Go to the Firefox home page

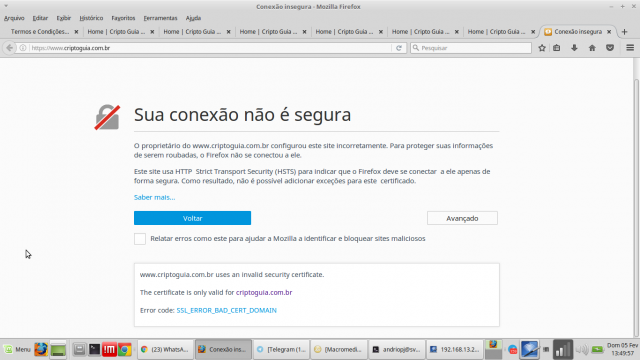(592, 48)
